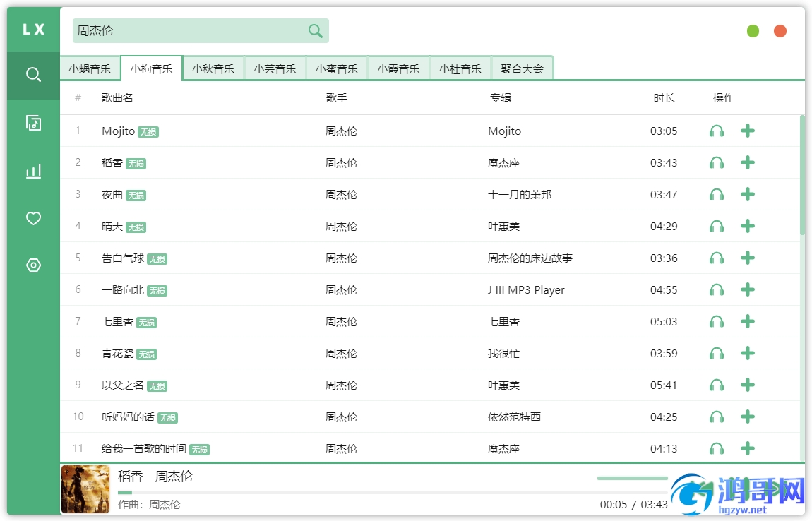Click song name 听妈妈的话 in row 10
812x521 pixels.
click(x=128, y=417)
